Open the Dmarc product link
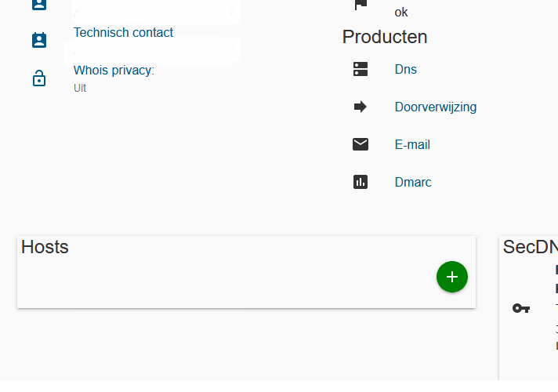558x392 pixels. coord(413,183)
